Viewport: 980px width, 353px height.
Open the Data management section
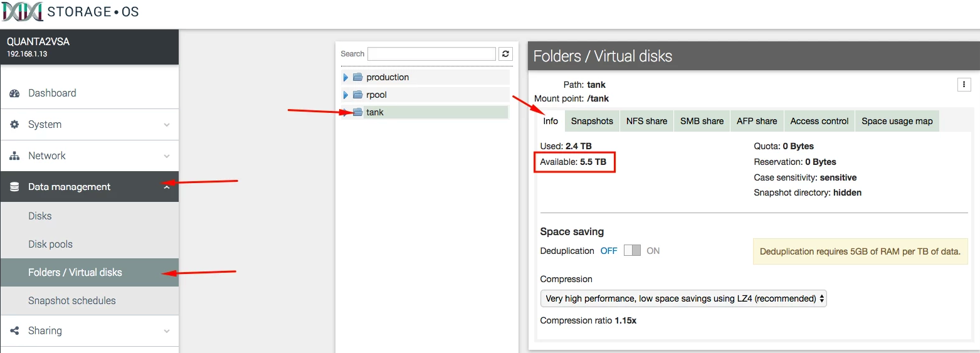click(89, 187)
